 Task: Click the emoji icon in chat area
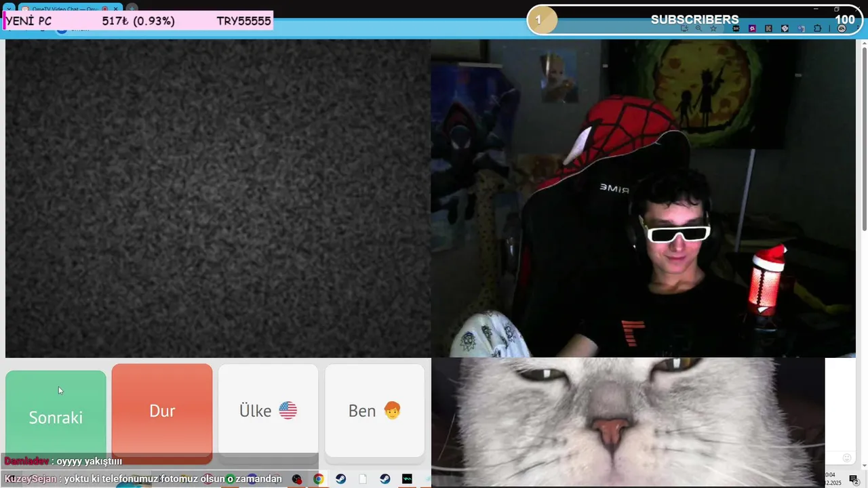pos(846,458)
